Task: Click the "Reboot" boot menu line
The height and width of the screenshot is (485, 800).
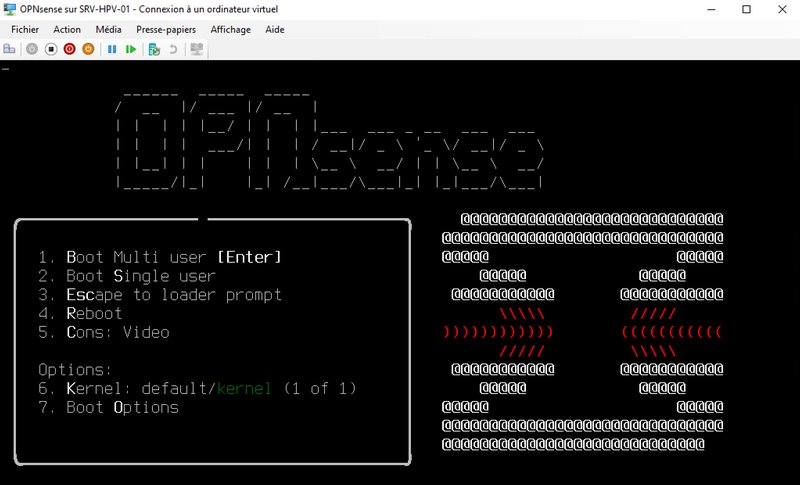Action: pos(80,314)
